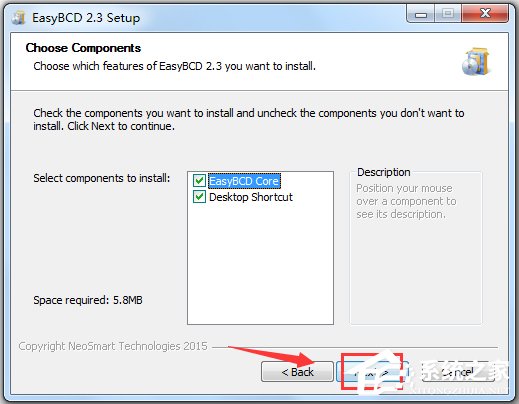Click the greyed-out maximize button
Image resolution: width=519 pixels, height=404 pixels.
pyautogui.click(x=448, y=14)
